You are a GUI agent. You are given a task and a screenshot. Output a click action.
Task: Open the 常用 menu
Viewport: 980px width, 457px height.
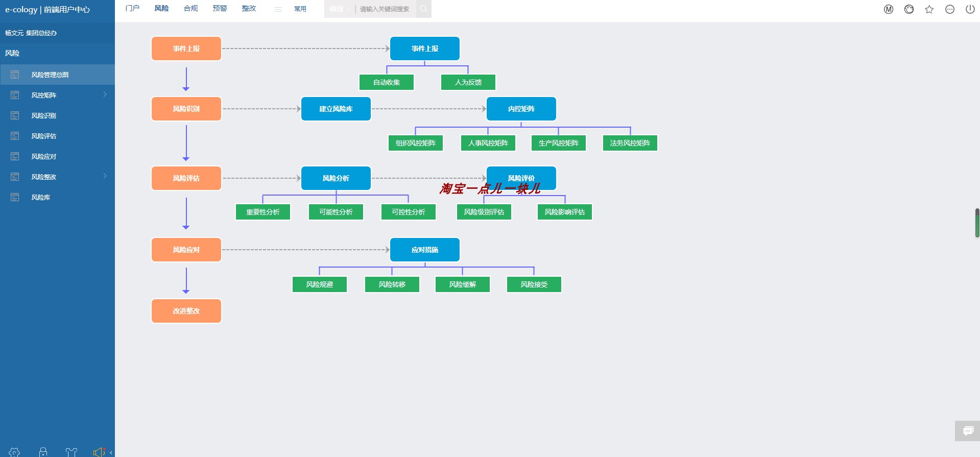point(300,9)
